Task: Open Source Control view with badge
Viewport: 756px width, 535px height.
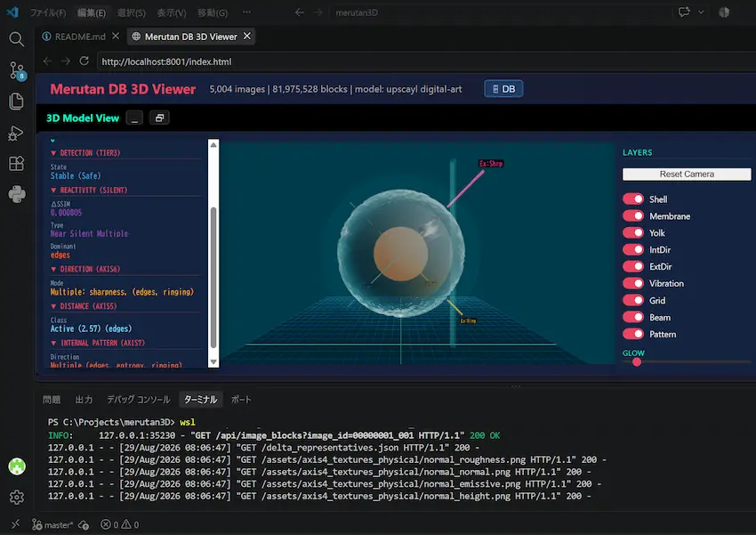Action: click(18, 71)
